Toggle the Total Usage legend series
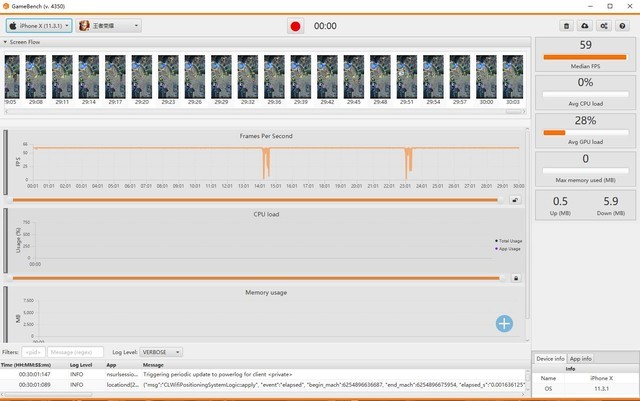640x401 pixels. pos(507,240)
